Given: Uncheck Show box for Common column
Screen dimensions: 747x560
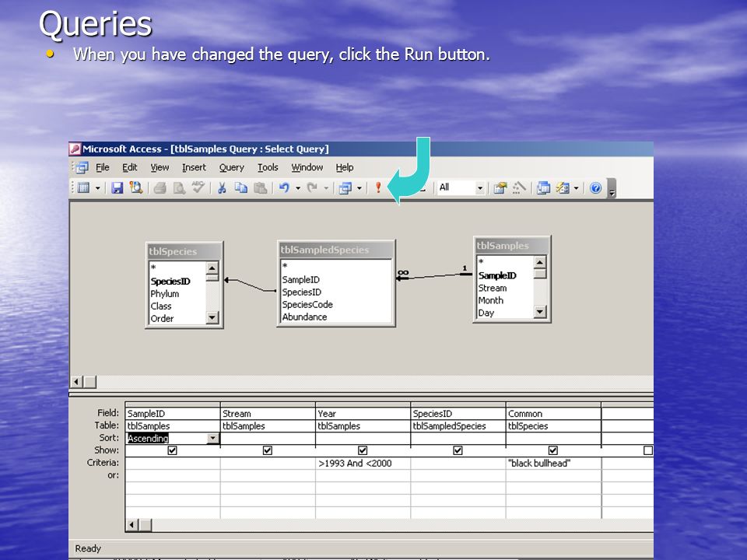Looking at the screenshot, I should click(552, 450).
